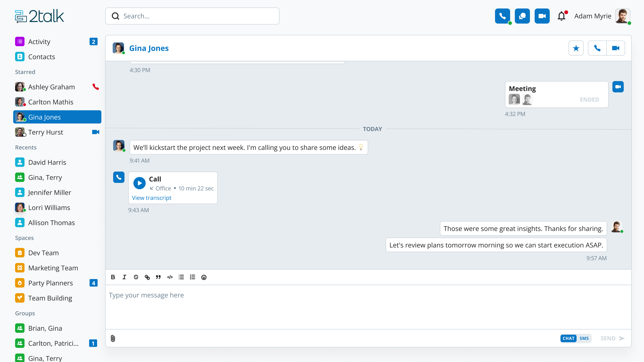Toggle strikethrough formatting
Screen dimensions: 644x362
(136, 277)
